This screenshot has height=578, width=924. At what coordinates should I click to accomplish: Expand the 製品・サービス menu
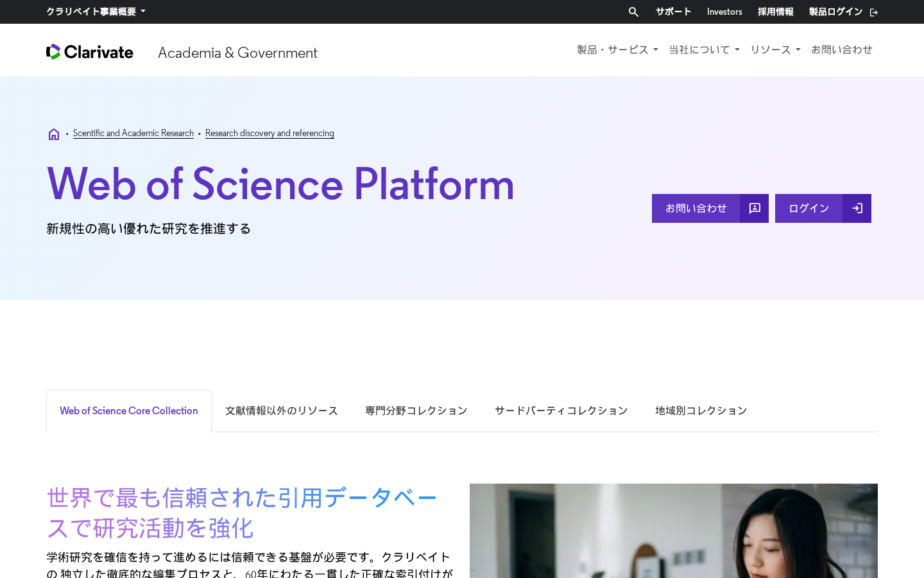pos(617,49)
